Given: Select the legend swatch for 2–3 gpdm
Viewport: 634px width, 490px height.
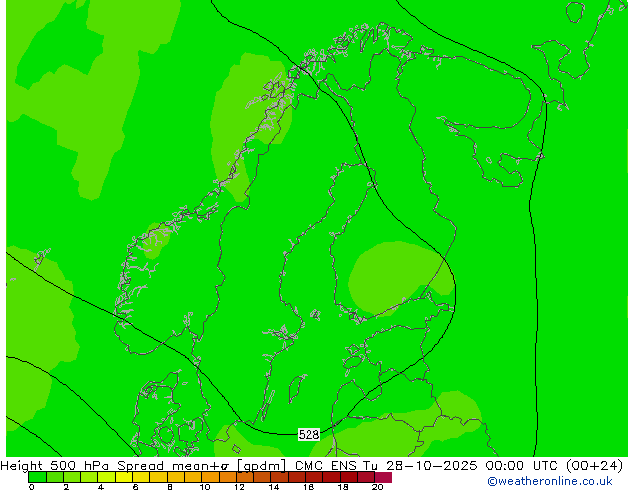Looking at the screenshot, I should click(72, 477).
